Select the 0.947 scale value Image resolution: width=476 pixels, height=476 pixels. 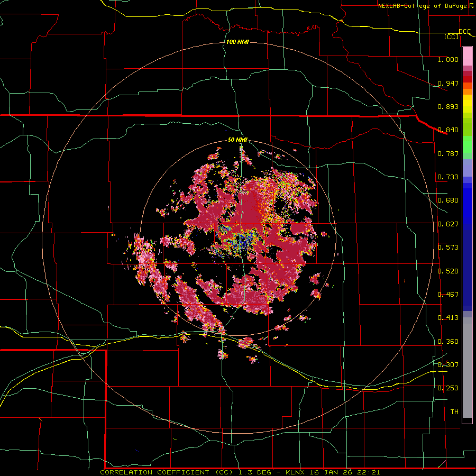[x=448, y=83]
